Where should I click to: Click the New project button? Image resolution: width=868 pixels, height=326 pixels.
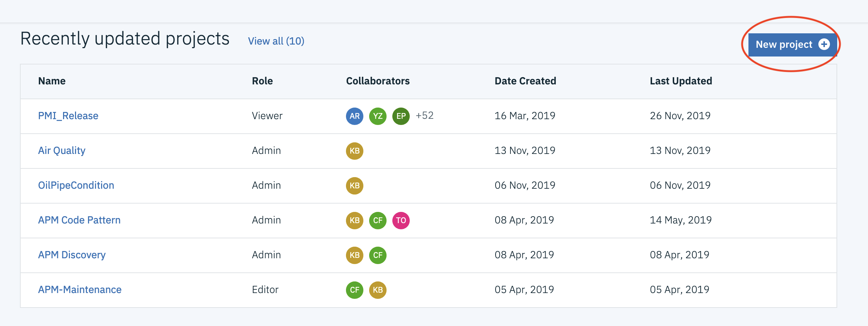784,45
